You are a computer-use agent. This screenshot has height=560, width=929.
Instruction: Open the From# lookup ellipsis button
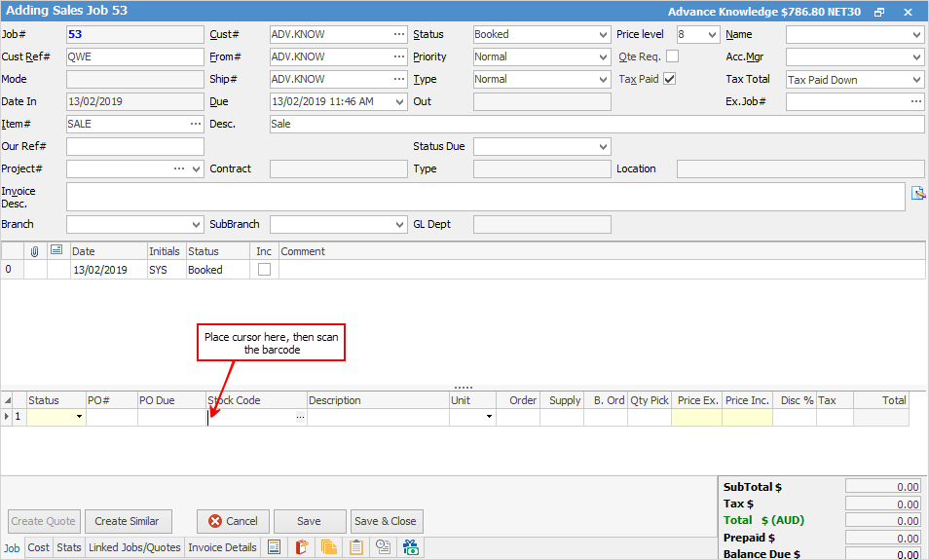click(x=399, y=56)
